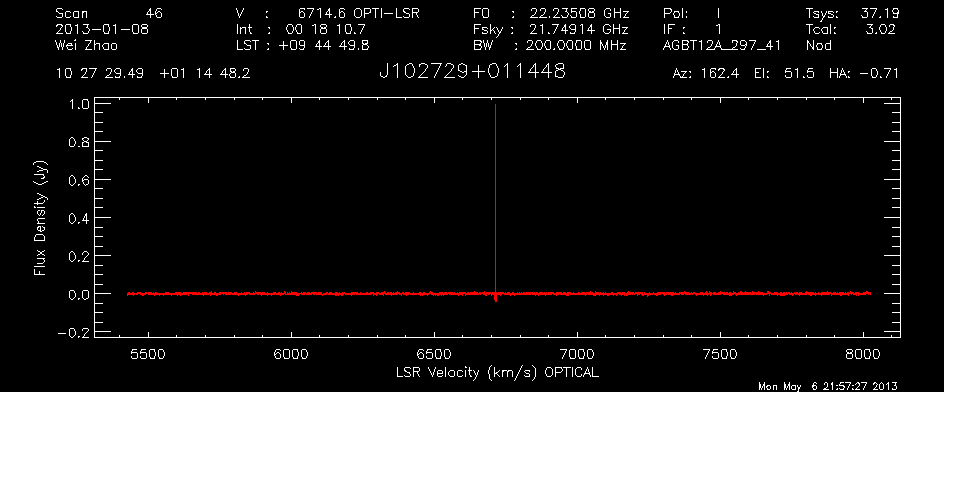Click the 6500 velocity tick label
Viewport: 962px width, 490px height.
click(434, 354)
